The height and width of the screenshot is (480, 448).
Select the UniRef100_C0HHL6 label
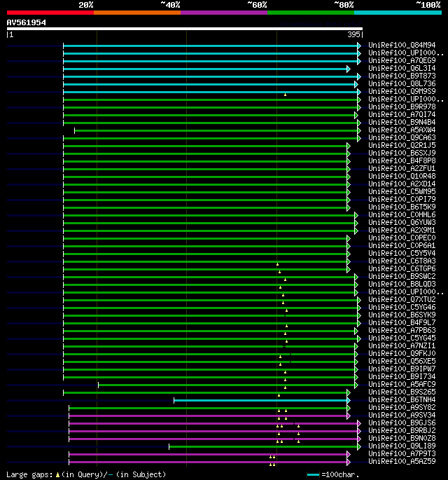coord(402,215)
